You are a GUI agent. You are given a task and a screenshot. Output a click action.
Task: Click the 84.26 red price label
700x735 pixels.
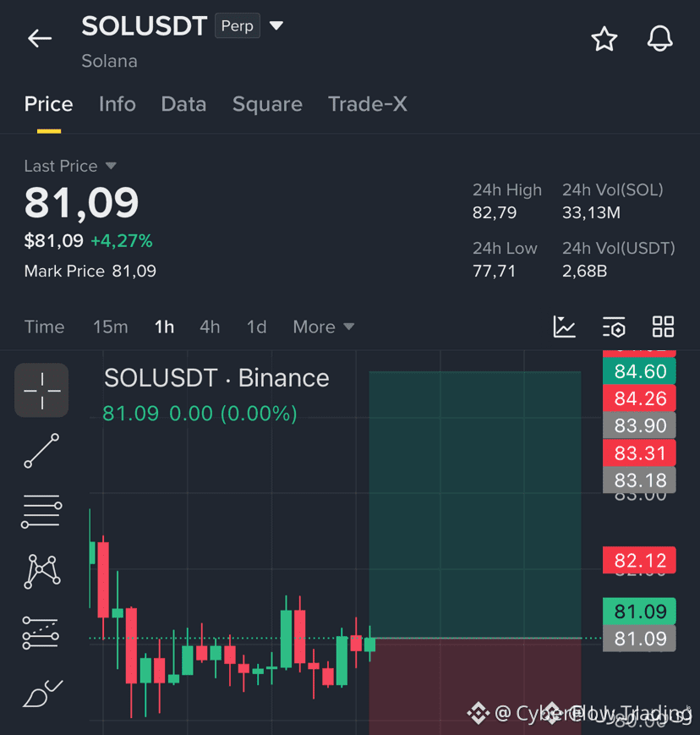click(640, 398)
